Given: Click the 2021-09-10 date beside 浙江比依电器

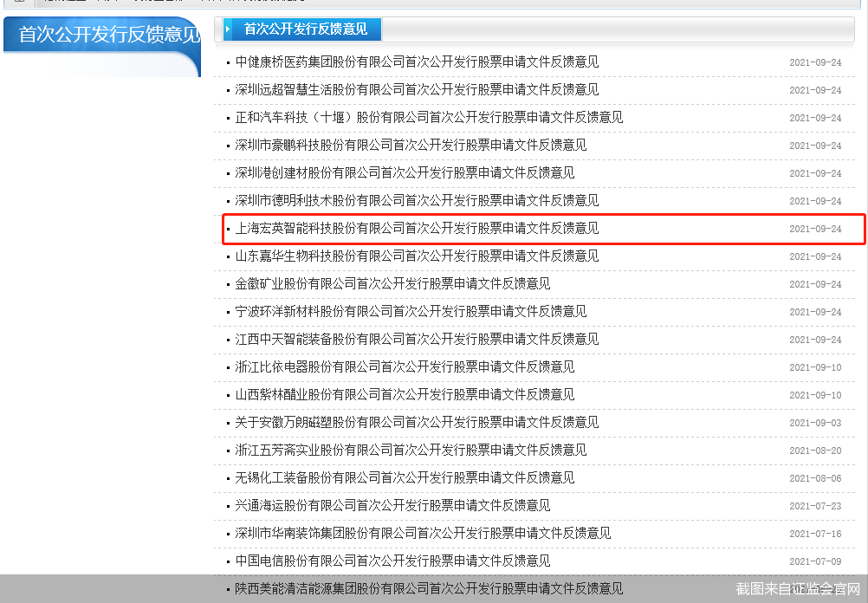Looking at the screenshot, I should coord(815,367).
